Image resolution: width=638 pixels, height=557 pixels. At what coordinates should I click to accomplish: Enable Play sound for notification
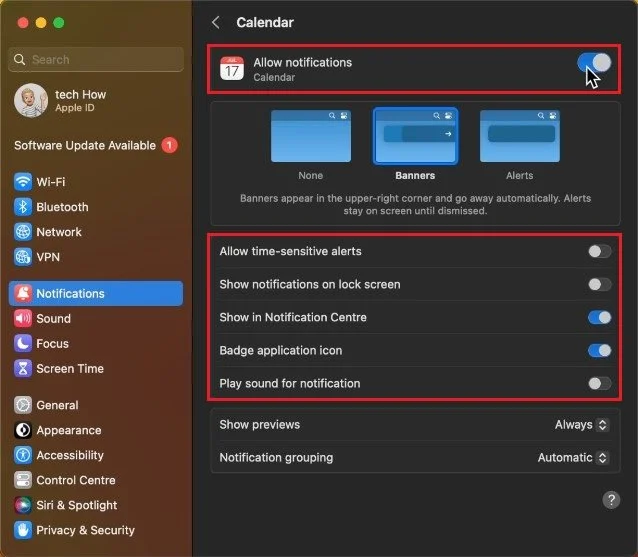[x=599, y=383]
